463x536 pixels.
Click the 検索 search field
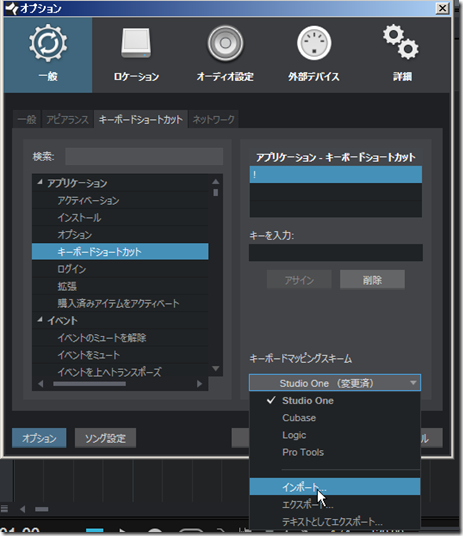144,157
